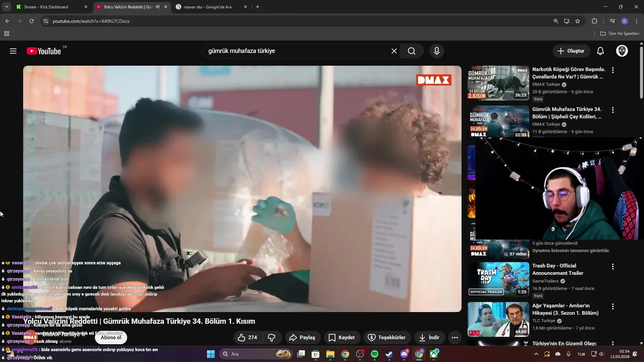The width and height of the screenshot is (644, 362).
Task: Open a new Chrome tab
Action: click(258, 7)
